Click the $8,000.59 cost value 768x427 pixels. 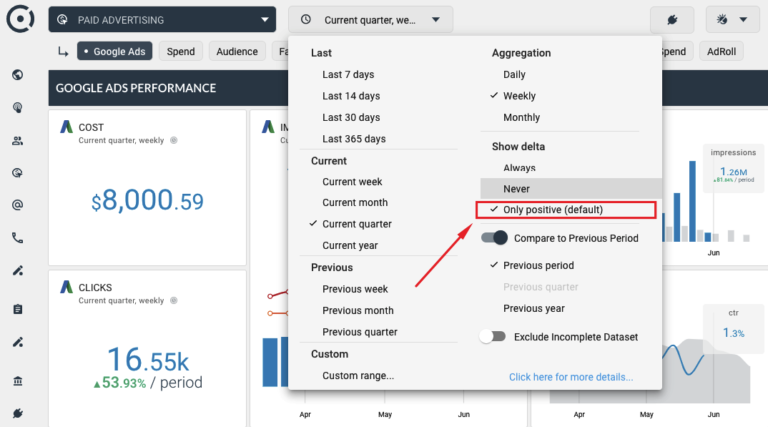(147, 200)
